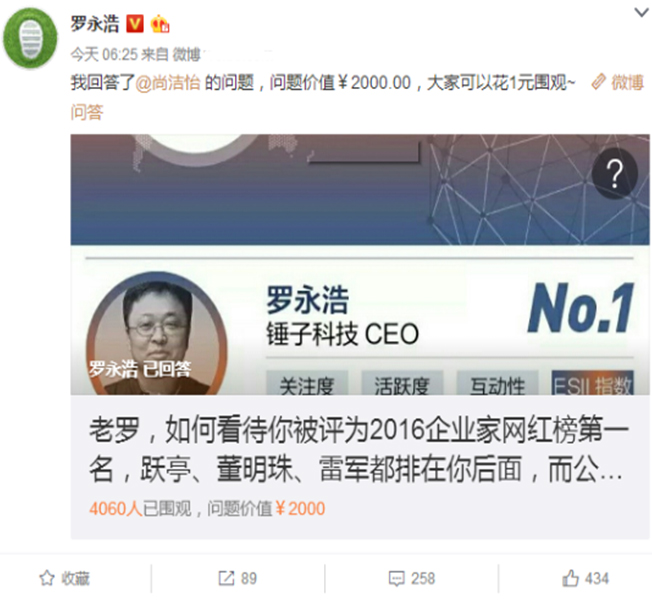This screenshot has width=652, height=611.
Task: Click the 微博问答 link icon
Action: pos(598,82)
